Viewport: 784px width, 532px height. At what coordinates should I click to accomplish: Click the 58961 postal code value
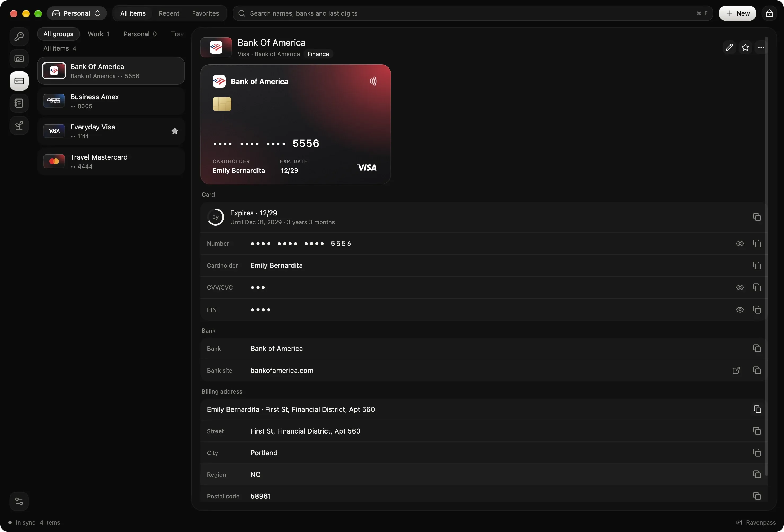point(260,496)
